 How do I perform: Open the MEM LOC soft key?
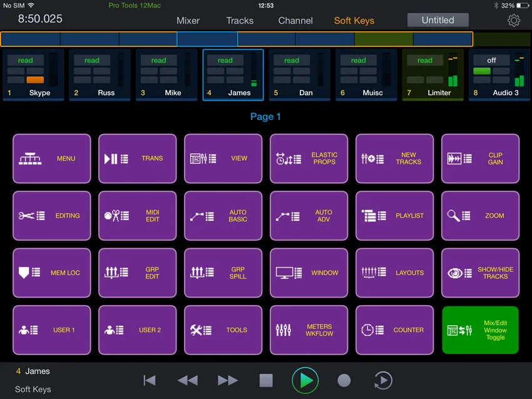click(x=51, y=273)
